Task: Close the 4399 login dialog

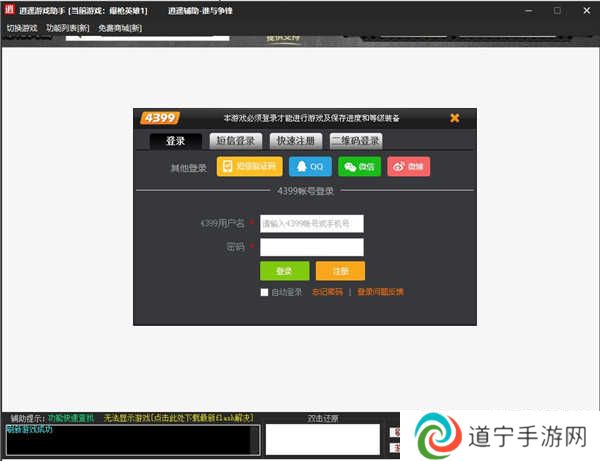Action: pyautogui.click(x=455, y=118)
